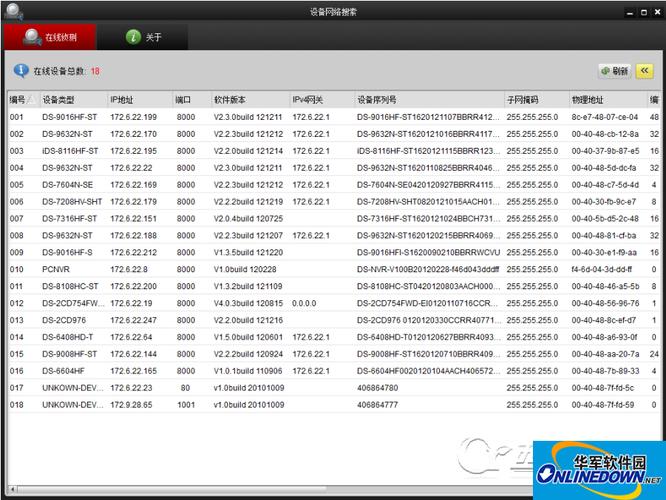Open the 关于 tab
This screenshot has height=500, width=666.
click(143, 37)
